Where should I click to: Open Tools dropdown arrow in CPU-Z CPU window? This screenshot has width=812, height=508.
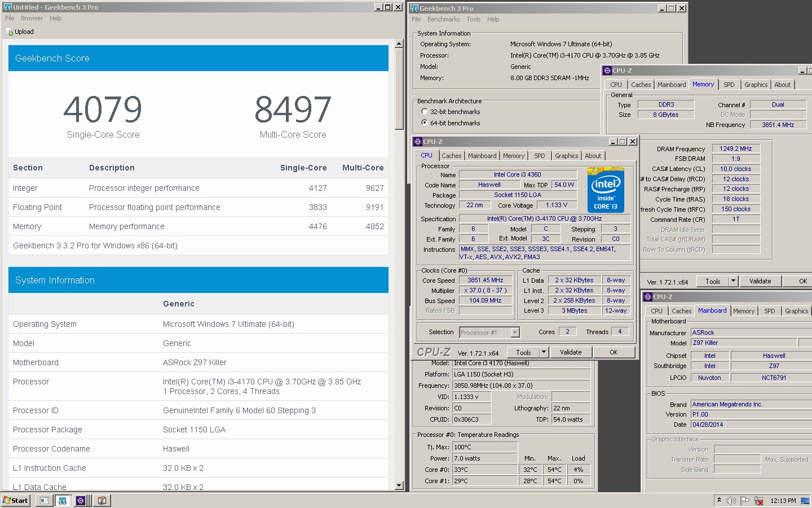coord(544,352)
